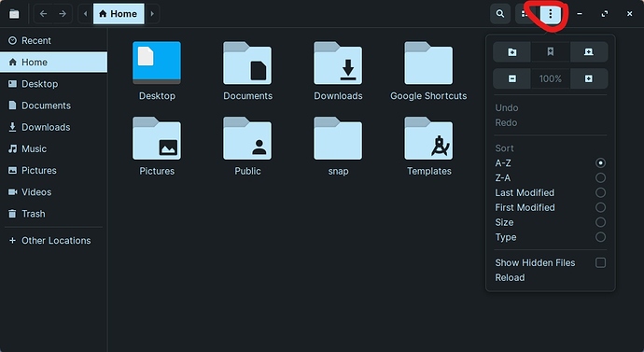Image resolution: width=644 pixels, height=352 pixels.
Task: Open Other Locations in the sidebar
Action: click(x=53, y=241)
